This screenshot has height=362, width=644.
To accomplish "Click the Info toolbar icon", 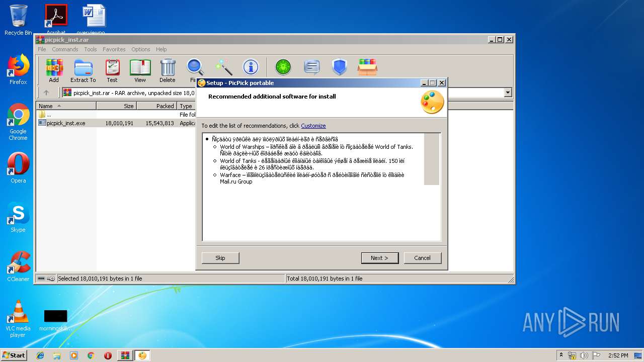I will [251, 67].
